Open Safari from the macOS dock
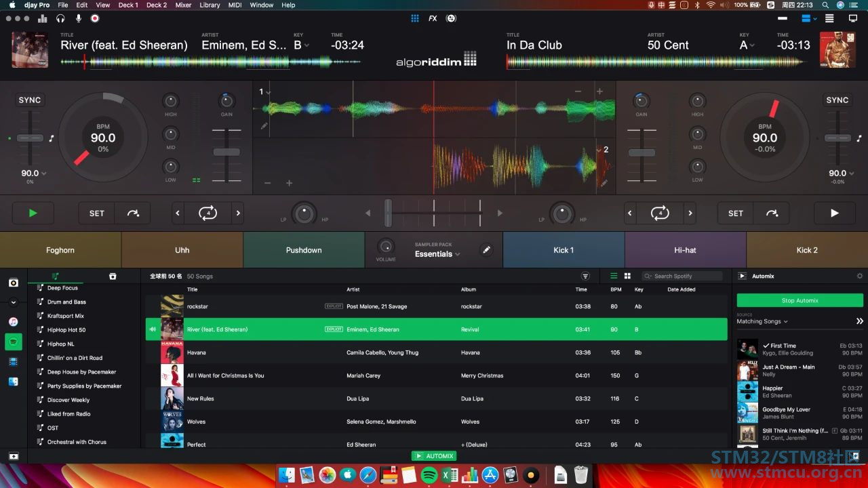The image size is (868, 488). [368, 475]
